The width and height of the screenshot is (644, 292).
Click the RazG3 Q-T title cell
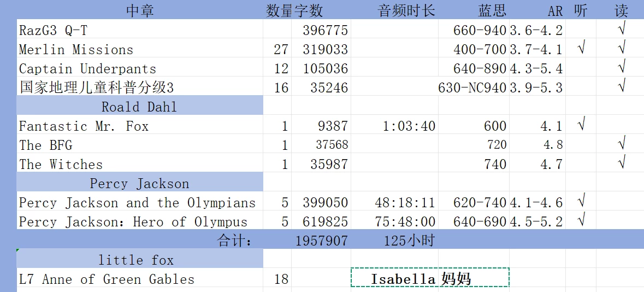coord(140,29)
